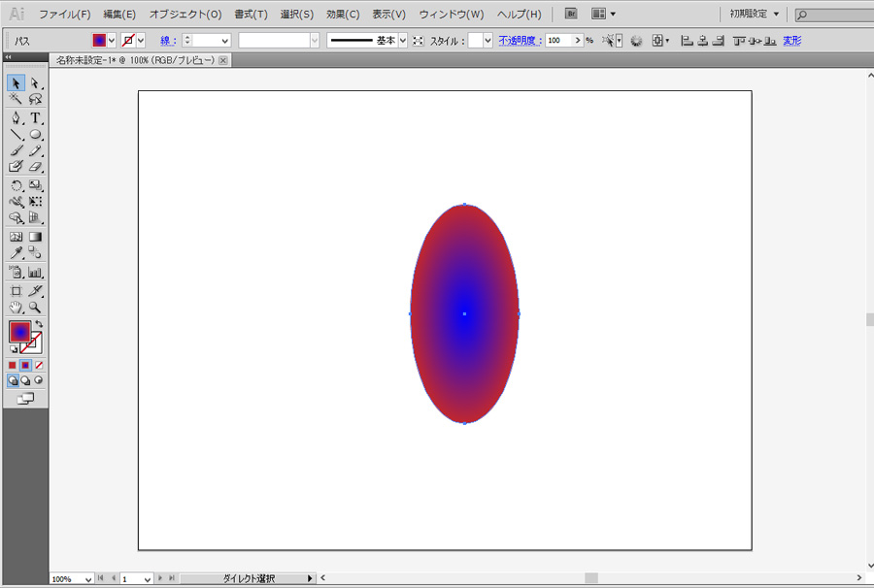Swap fill and stroke colors
This screenshot has height=588, width=874.
39,324
